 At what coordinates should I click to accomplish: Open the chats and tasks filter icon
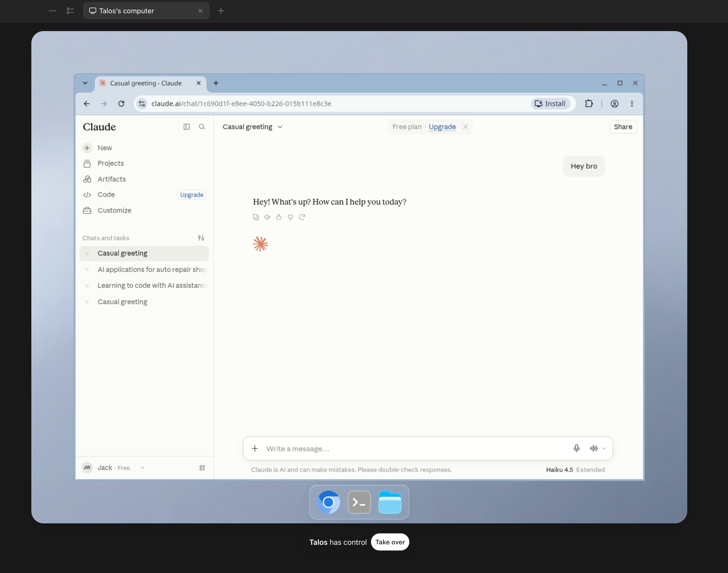(x=201, y=238)
